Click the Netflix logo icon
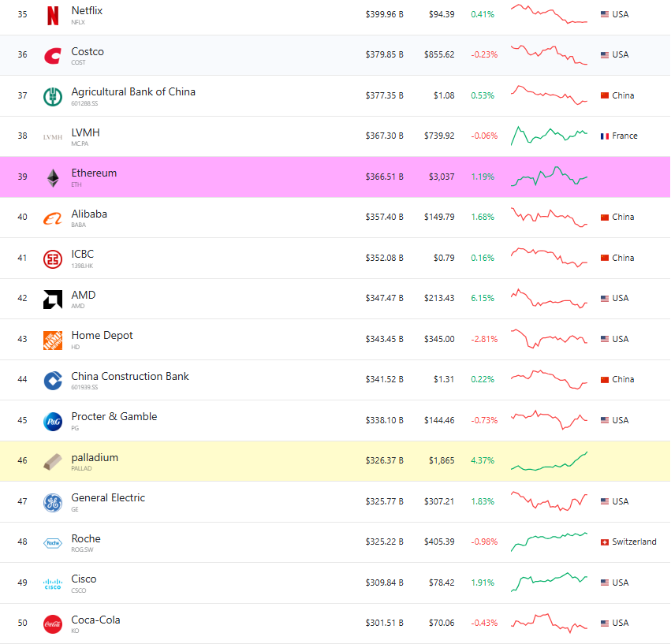671x644 pixels. point(53,15)
